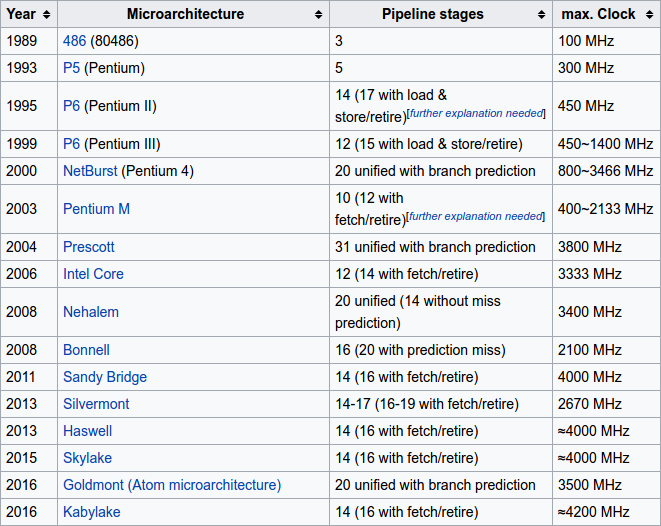Click '20 unified (14 without miss prediction)' cell
Image resolution: width=661 pixels, height=526 pixels.
[441, 312]
